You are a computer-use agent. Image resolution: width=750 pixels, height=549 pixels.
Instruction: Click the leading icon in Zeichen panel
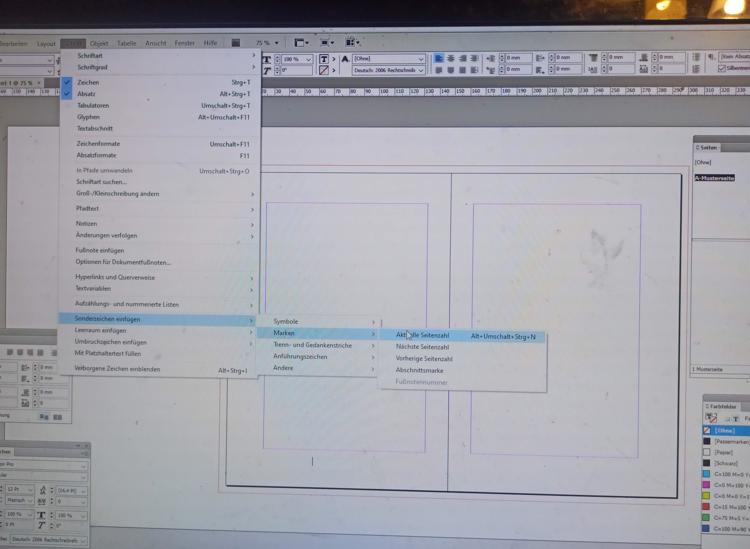(x=43, y=490)
